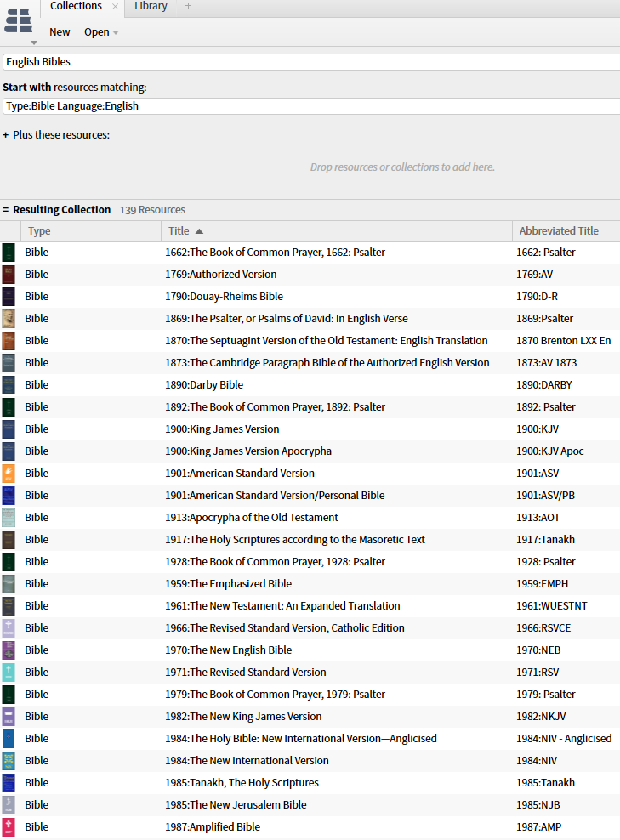Select 1900:King James Version Apocrypha title
Image resolution: width=620 pixels, height=840 pixels.
click(248, 451)
